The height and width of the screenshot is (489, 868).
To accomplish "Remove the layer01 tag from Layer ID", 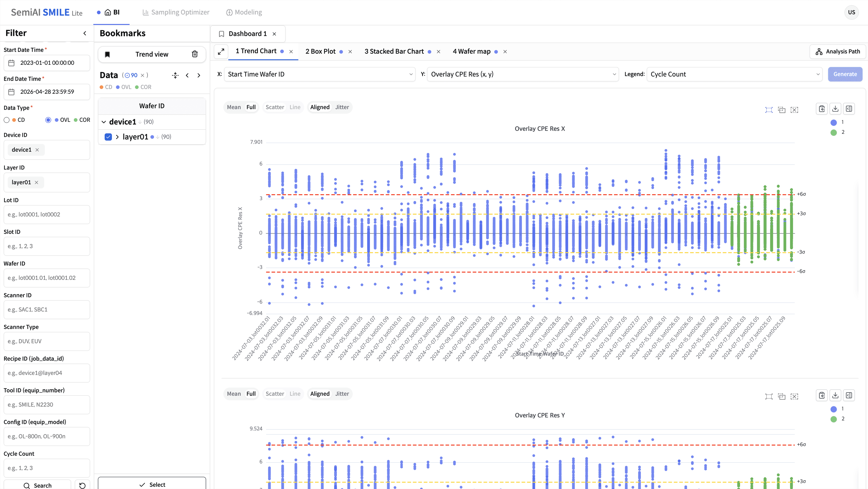I will coord(36,182).
